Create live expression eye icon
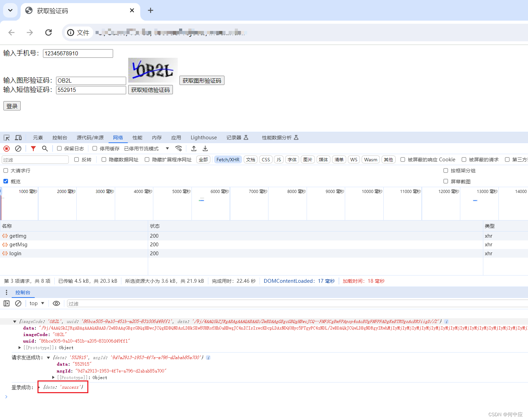Screen dimensions: 528x420 click(x=56, y=303)
